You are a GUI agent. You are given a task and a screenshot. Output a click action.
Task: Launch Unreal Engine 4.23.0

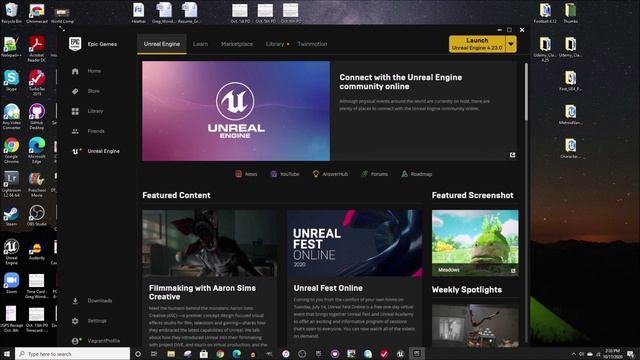(477, 44)
